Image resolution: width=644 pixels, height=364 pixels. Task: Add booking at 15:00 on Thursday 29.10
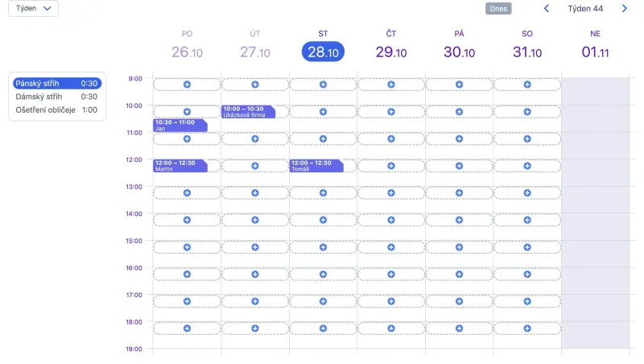(x=391, y=247)
